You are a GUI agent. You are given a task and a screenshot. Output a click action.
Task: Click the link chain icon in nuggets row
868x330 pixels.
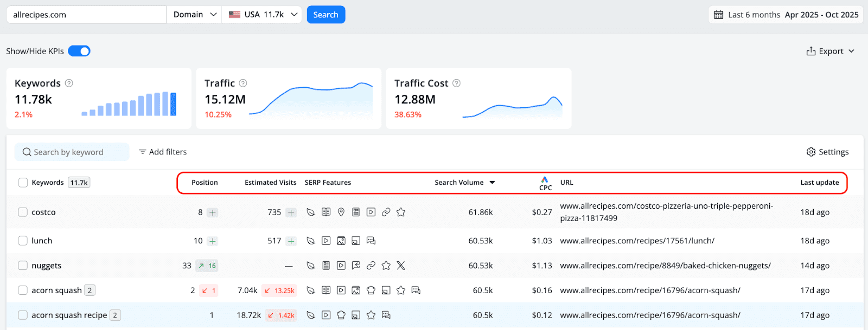[x=371, y=266]
